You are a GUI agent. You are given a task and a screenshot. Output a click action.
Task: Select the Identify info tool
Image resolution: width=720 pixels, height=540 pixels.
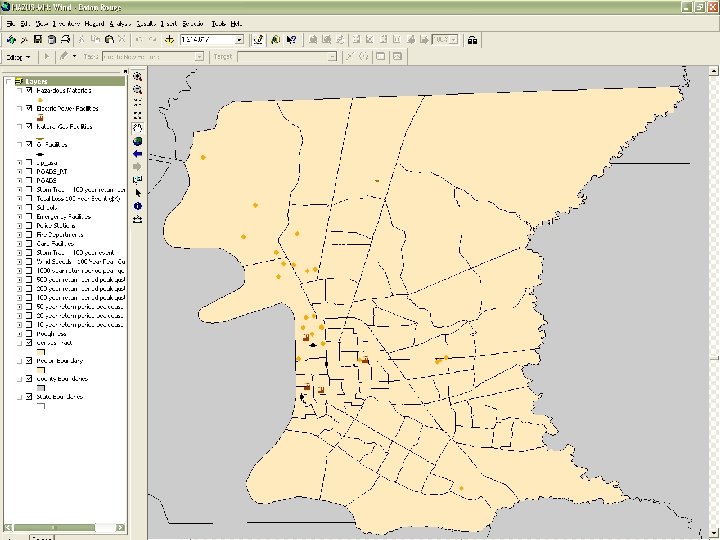(x=137, y=206)
